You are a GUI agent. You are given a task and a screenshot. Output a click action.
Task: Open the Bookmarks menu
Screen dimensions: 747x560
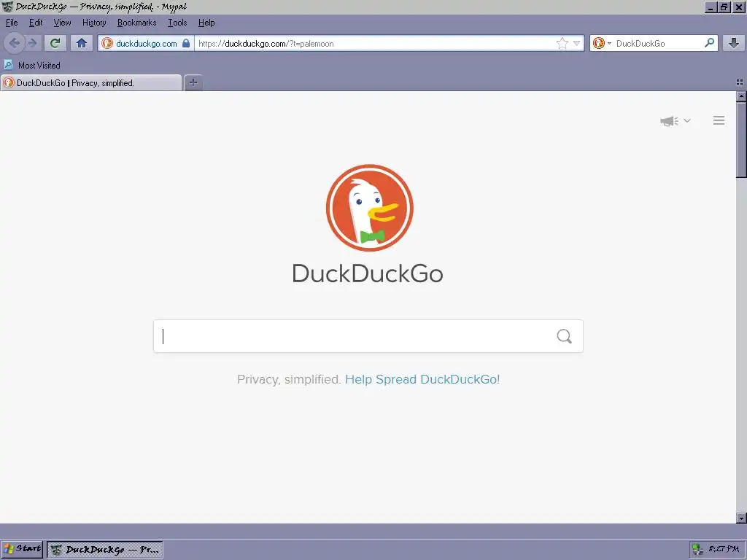pyautogui.click(x=136, y=23)
